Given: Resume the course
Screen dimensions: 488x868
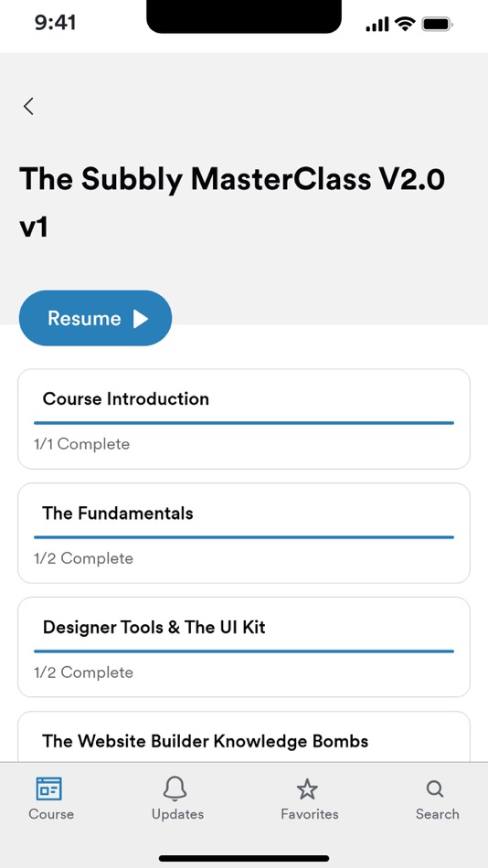Looking at the screenshot, I should [x=95, y=318].
